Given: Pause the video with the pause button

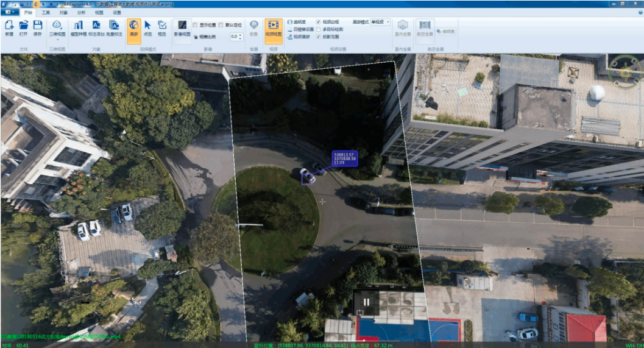Looking at the screenshot, I should click(366, 302).
